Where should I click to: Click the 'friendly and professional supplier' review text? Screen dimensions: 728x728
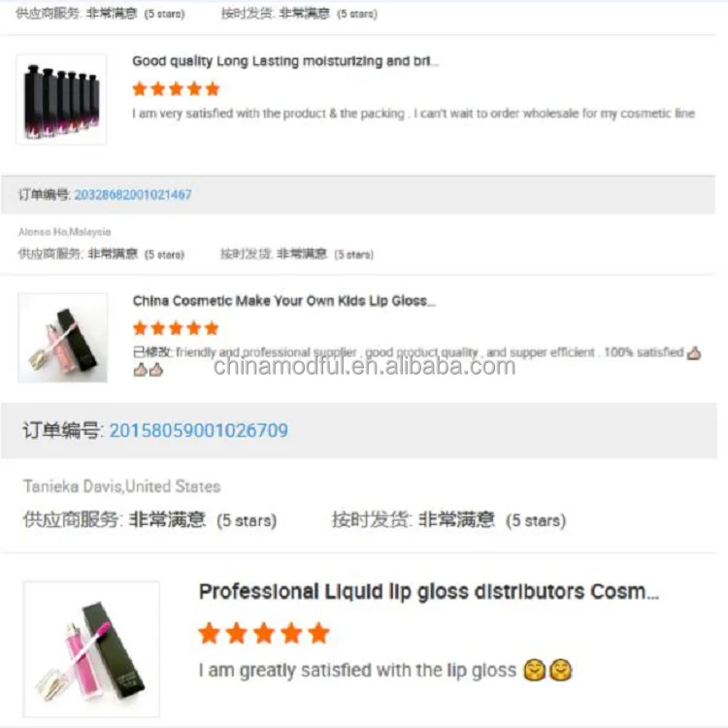click(266, 352)
